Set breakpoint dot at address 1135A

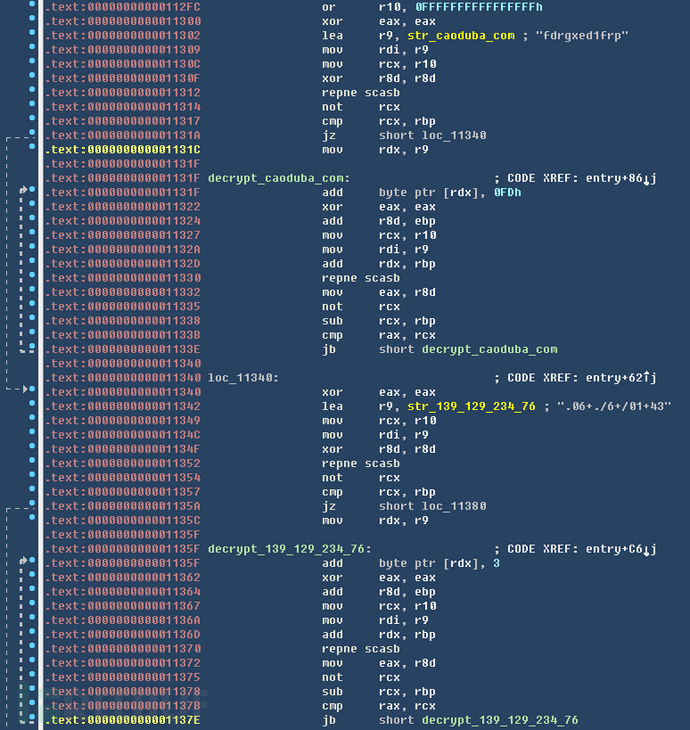pos(33,506)
